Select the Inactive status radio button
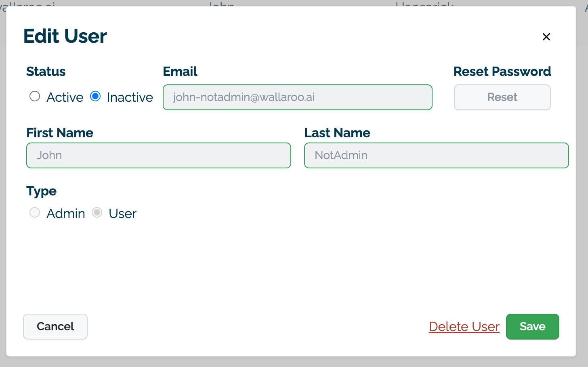 pyautogui.click(x=95, y=96)
